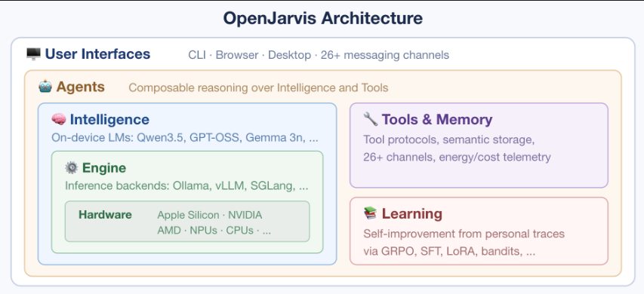Click the 'On-device LMs: Qwen3.5, GPT-OSS' line
Screen dimensions: 644x294
185,138
